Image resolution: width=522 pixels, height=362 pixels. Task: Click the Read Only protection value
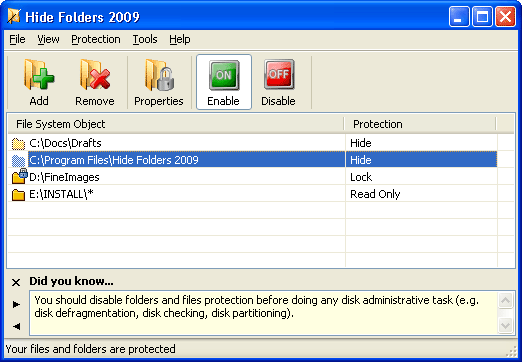click(375, 194)
